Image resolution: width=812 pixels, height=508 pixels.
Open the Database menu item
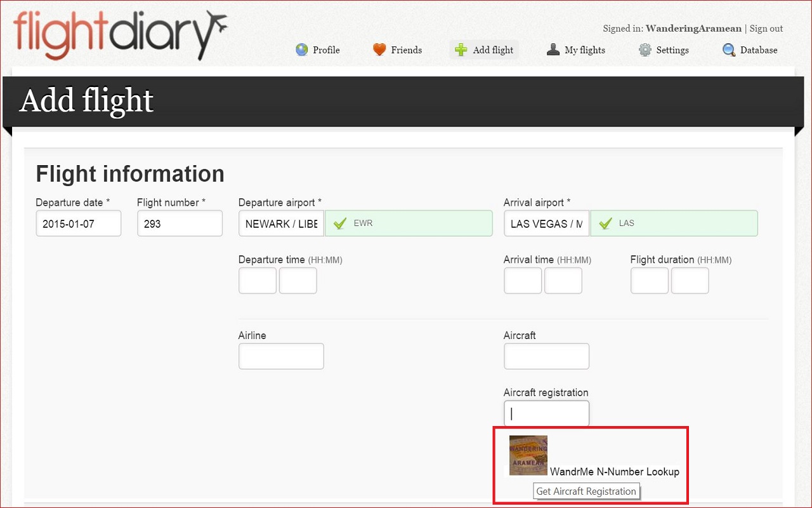point(758,50)
